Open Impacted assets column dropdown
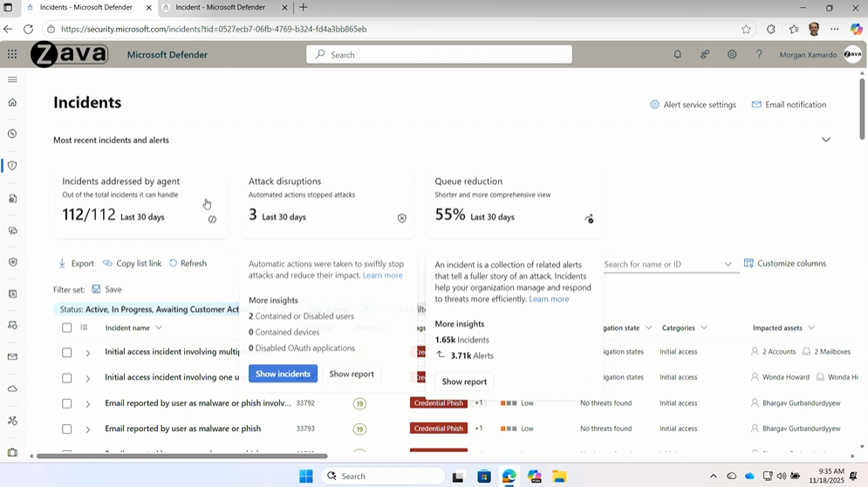The image size is (868, 487). pos(811,327)
